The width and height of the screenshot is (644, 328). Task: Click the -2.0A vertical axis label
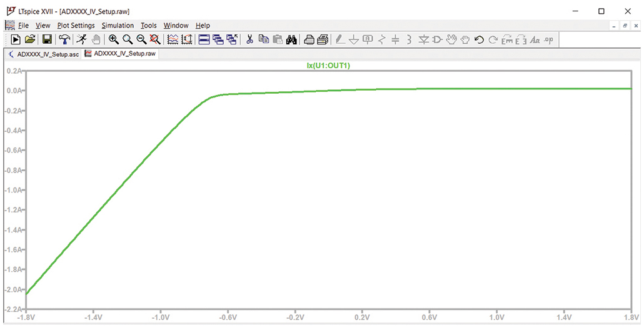(13, 289)
